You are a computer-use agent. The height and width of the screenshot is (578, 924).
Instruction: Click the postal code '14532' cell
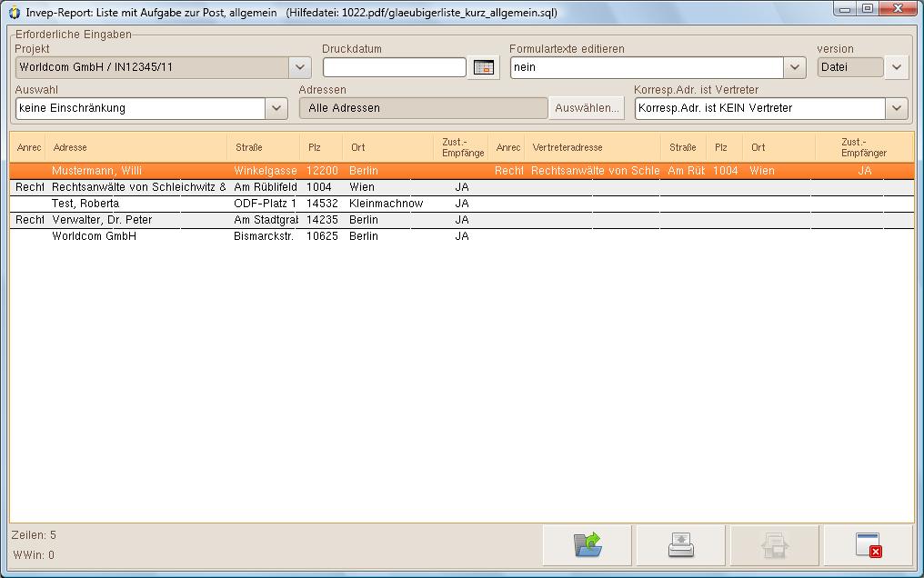[x=322, y=204]
